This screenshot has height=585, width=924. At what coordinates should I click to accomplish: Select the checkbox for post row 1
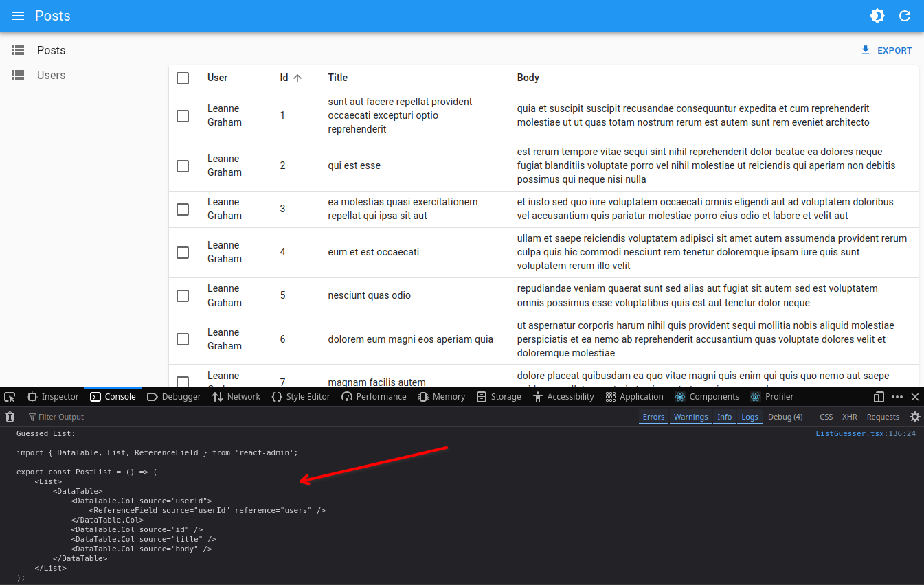click(183, 116)
